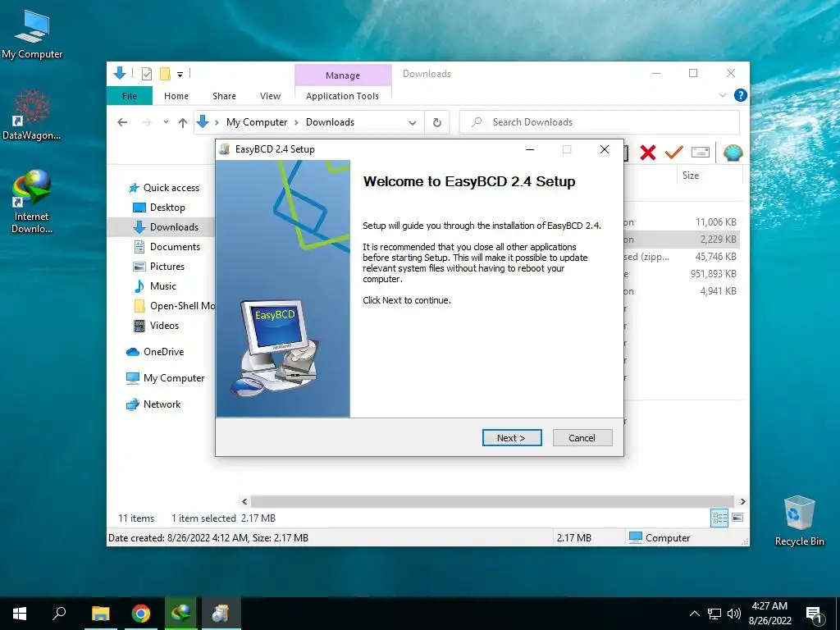
Task: Open the taskbar search magnifier
Action: pyautogui.click(x=59, y=614)
